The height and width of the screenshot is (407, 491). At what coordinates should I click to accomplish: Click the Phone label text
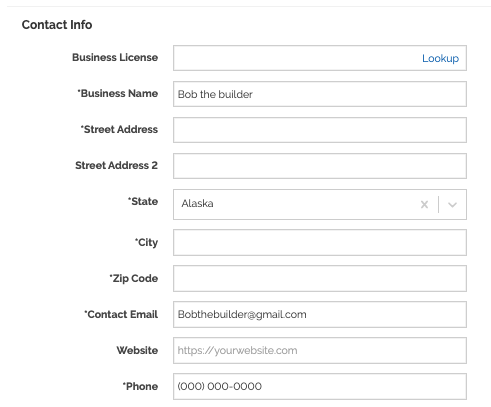point(140,386)
